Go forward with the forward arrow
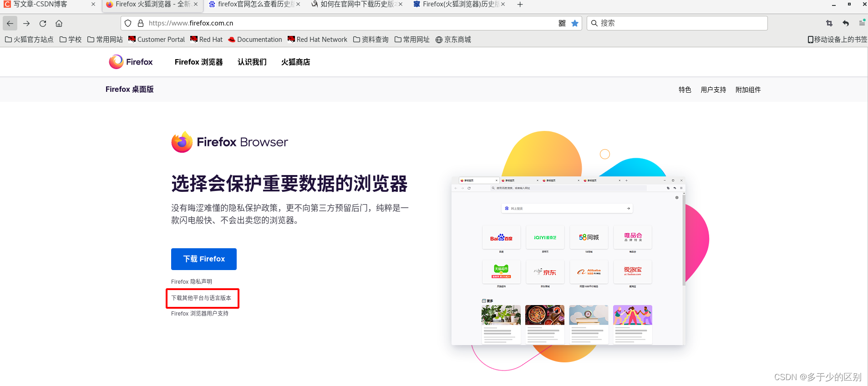 coord(26,23)
